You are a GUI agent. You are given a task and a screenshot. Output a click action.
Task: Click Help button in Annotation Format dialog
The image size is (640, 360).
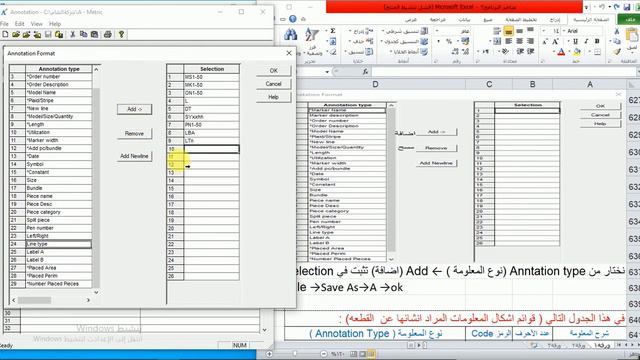[273, 97]
